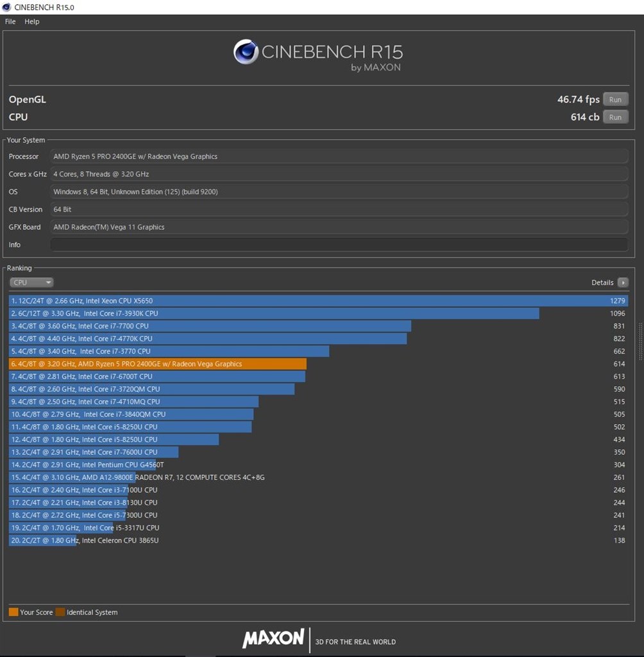Select ranking row Intel Core i3-8130U
This screenshot has height=657, width=644.
pos(318,502)
